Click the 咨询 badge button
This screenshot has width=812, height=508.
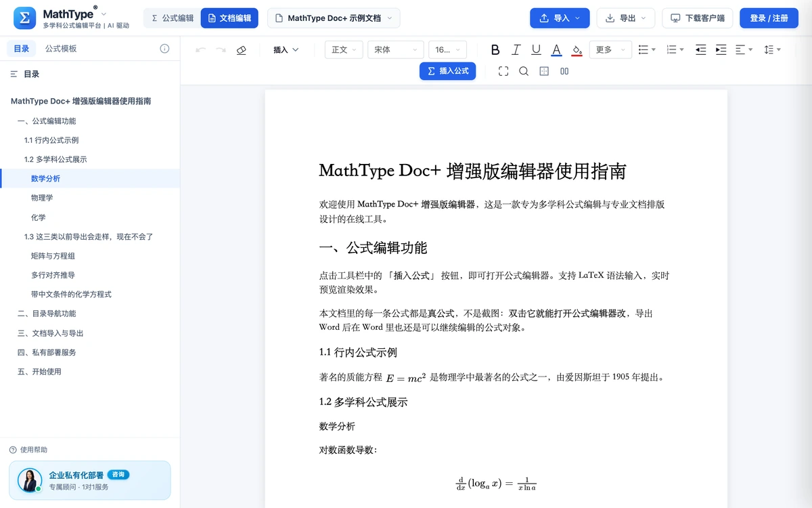click(118, 475)
